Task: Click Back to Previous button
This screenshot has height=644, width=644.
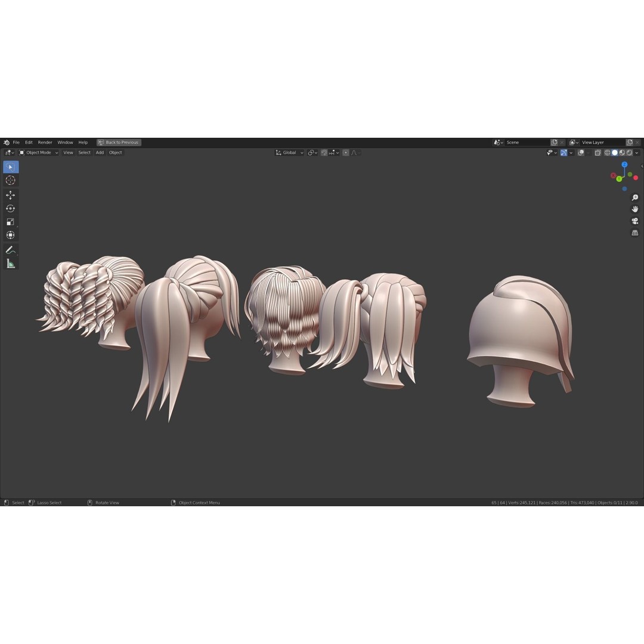Action: pyautogui.click(x=119, y=143)
